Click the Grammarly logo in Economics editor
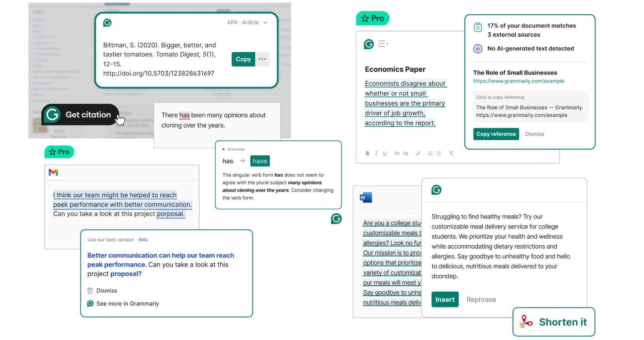Screen dimensions: 644x340 (369, 44)
